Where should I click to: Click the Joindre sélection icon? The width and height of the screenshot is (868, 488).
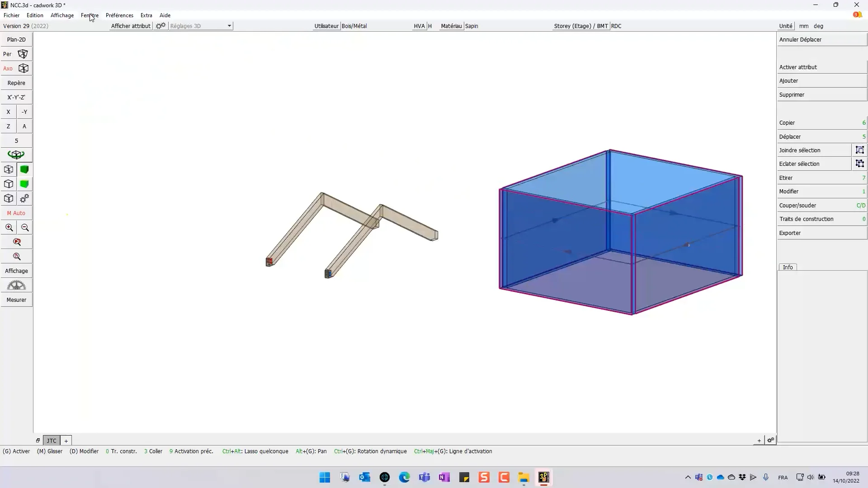(x=860, y=150)
